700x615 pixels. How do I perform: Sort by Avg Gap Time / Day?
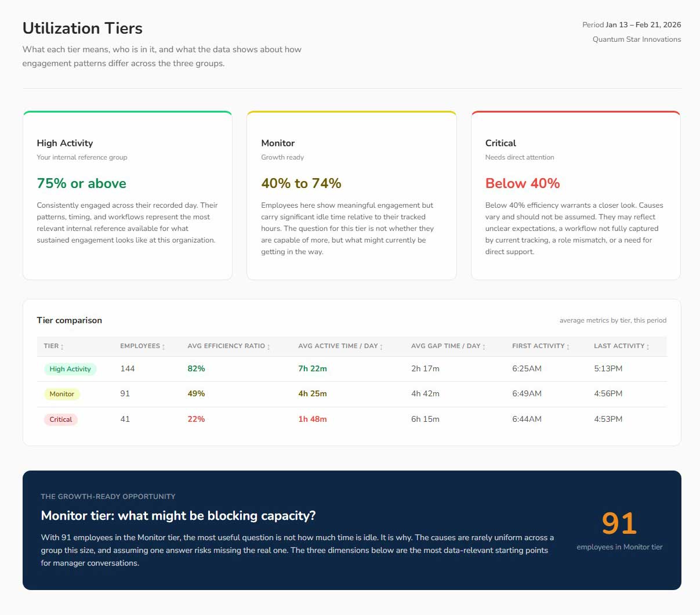448,346
